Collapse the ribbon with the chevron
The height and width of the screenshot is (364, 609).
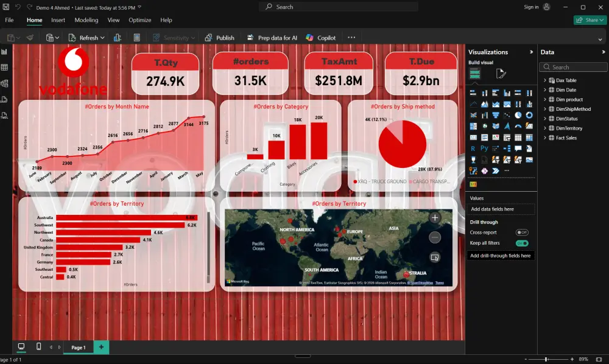click(600, 39)
